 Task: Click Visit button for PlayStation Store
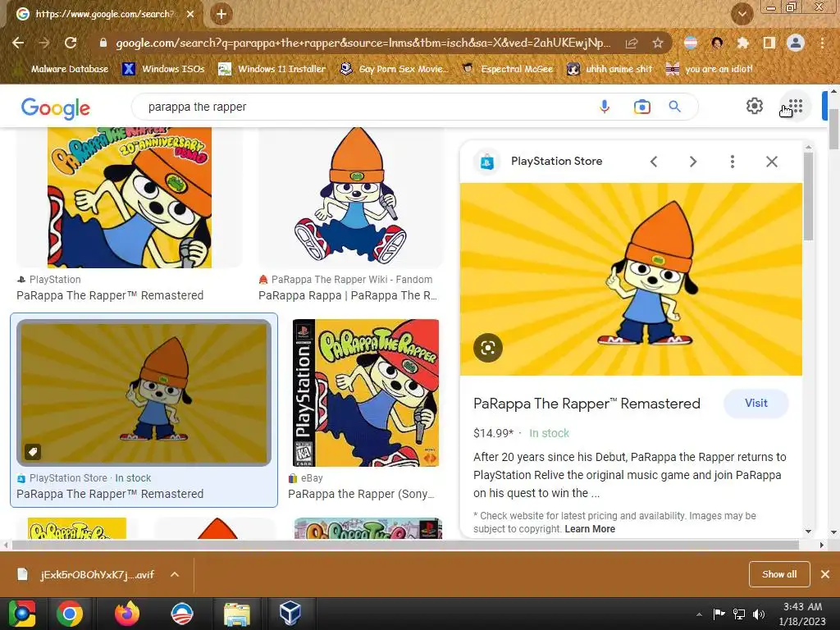[x=756, y=404]
